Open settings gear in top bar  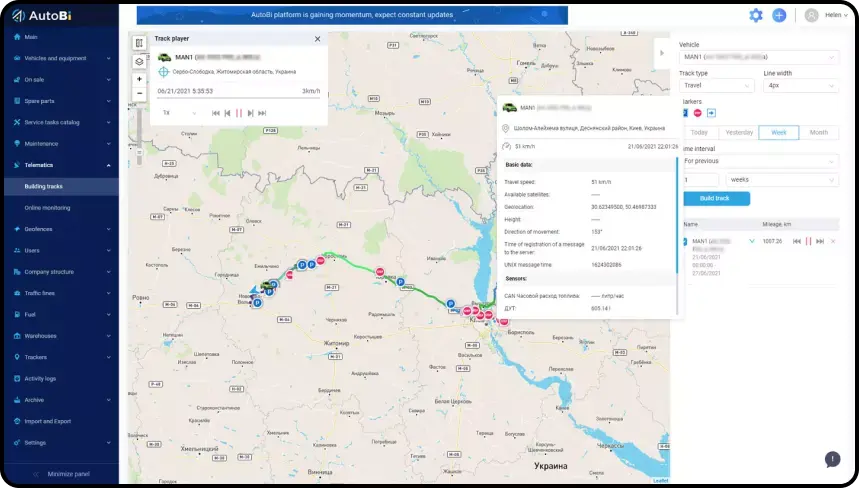755,15
